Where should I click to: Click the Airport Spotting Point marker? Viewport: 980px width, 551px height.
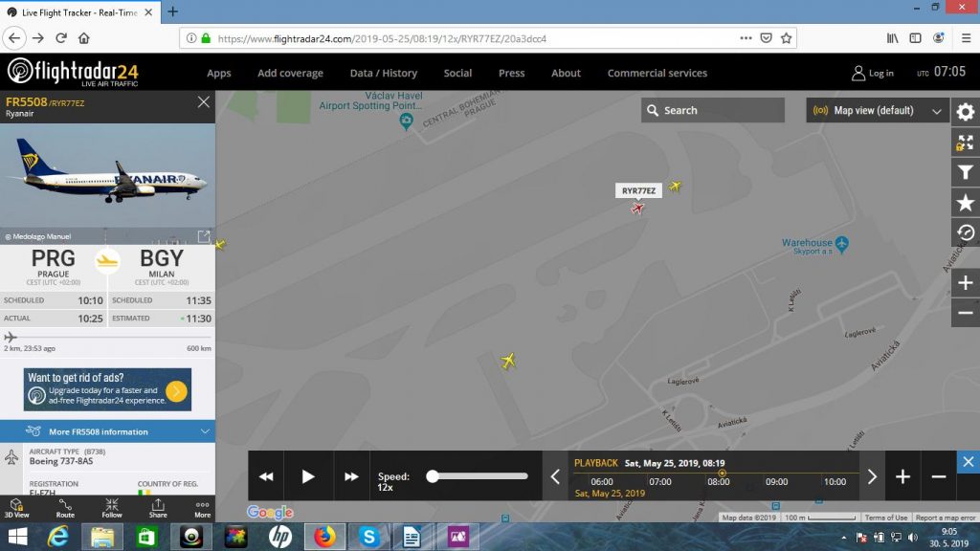click(406, 121)
